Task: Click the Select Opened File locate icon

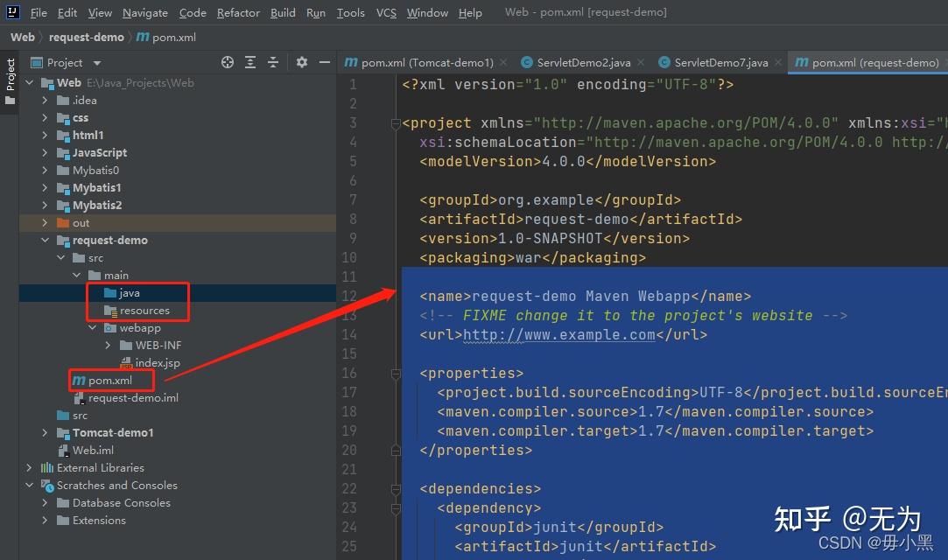Action: (228, 62)
